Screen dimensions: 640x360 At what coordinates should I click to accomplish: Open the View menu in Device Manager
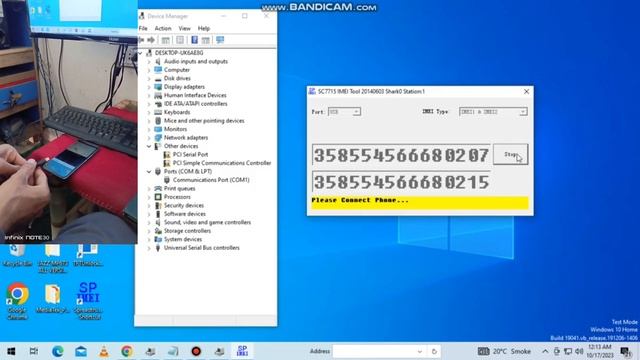[184, 28]
